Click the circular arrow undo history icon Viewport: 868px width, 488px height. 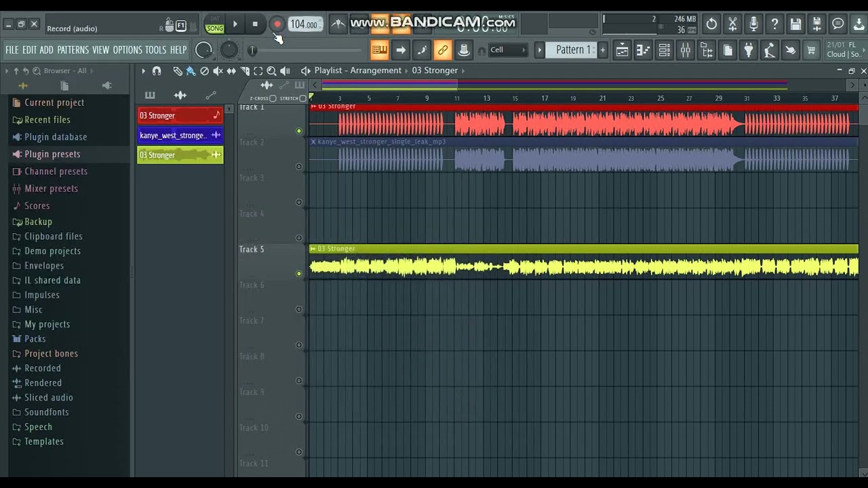point(711,24)
